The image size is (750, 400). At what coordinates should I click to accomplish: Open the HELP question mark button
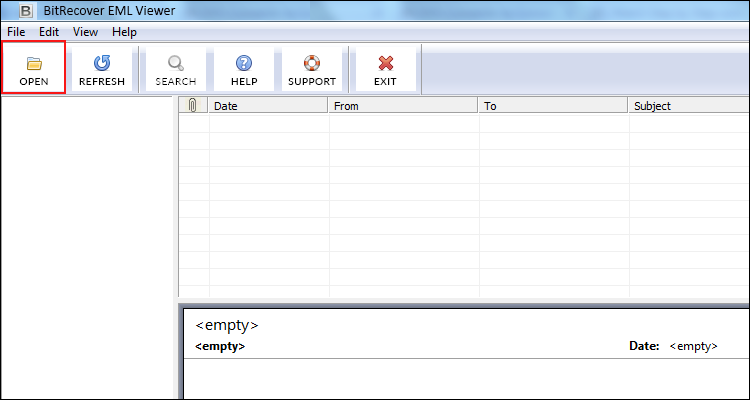(x=244, y=69)
